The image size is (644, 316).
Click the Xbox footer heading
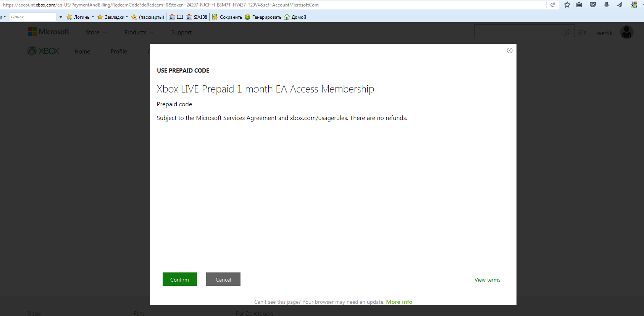pos(34,313)
